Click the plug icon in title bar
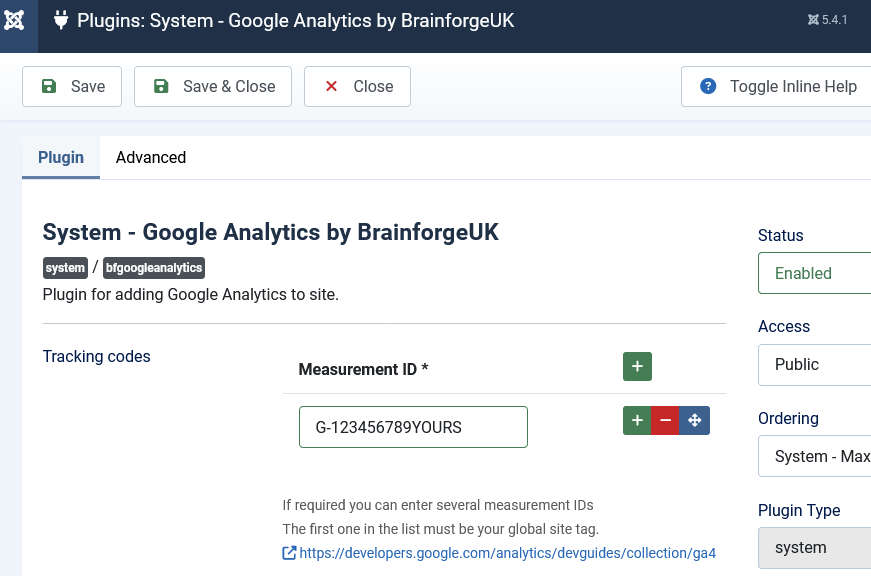The width and height of the screenshot is (871, 576). 61,20
